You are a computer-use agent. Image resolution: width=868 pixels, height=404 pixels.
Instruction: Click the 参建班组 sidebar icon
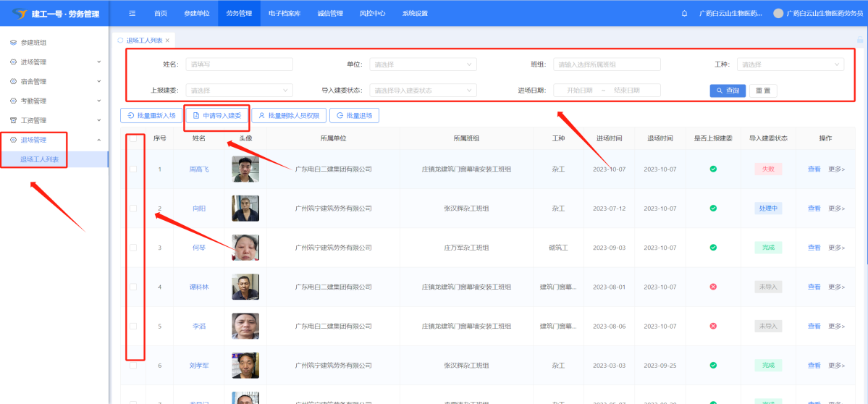pos(13,43)
